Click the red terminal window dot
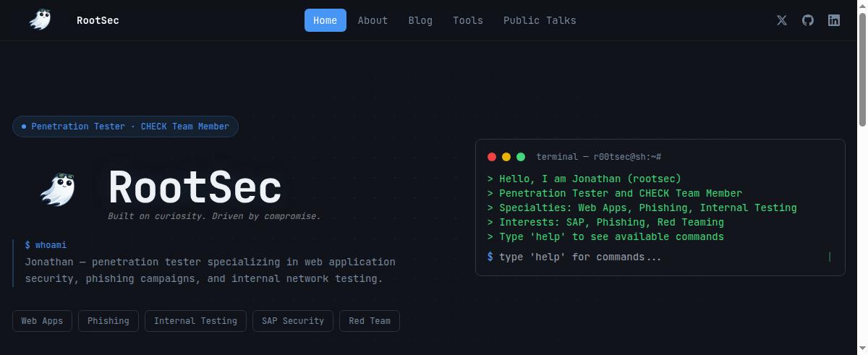The image size is (868, 355). 492,157
